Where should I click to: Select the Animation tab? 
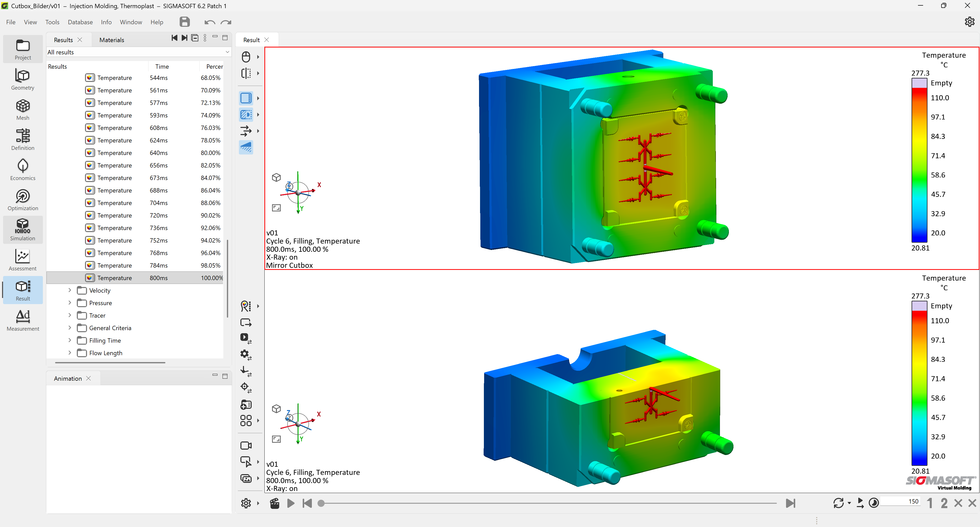tap(68, 379)
